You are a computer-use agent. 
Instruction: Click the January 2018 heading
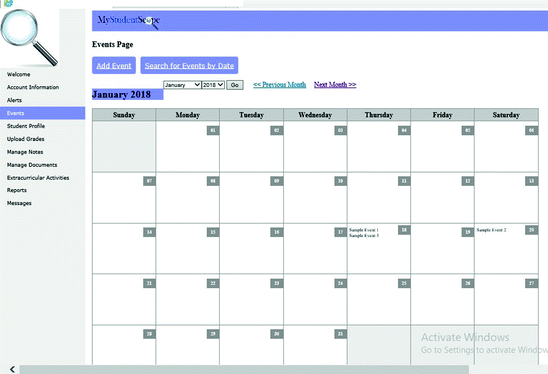click(128, 95)
